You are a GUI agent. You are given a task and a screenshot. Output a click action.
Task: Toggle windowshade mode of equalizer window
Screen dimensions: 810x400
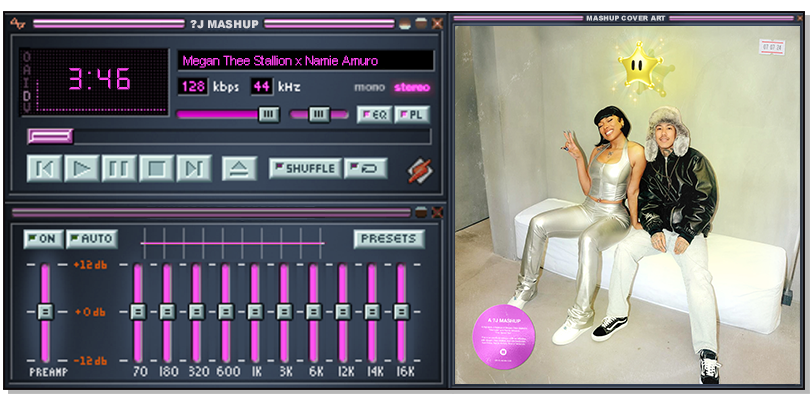(x=422, y=212)
